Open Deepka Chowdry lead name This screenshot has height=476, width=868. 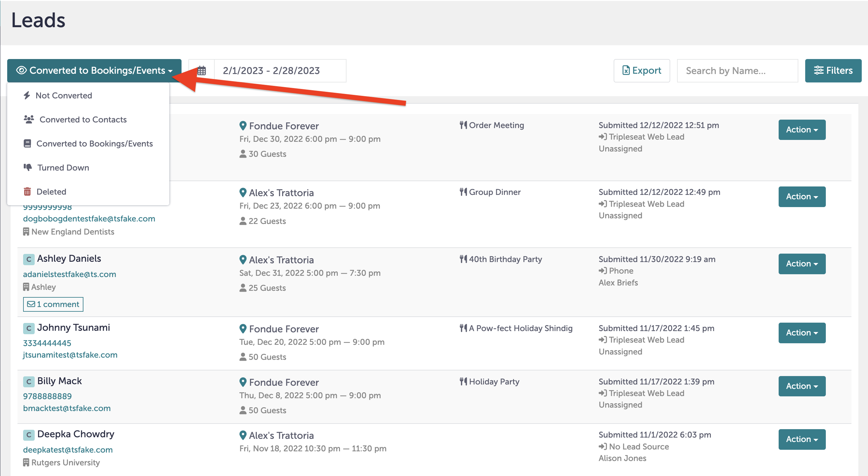pyautogui.click(x=76, y=434)
